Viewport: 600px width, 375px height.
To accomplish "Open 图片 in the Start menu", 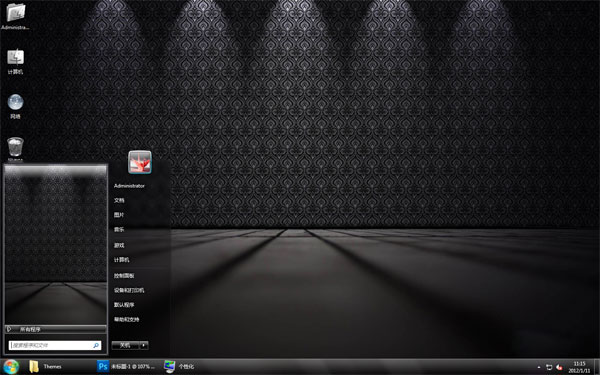I will coord(119,215).
